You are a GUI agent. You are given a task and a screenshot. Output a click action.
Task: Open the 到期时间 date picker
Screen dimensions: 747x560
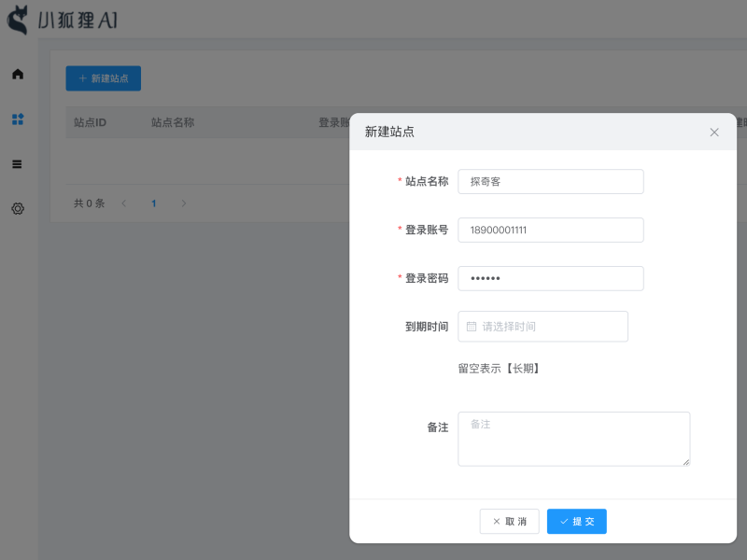[543, 327]
